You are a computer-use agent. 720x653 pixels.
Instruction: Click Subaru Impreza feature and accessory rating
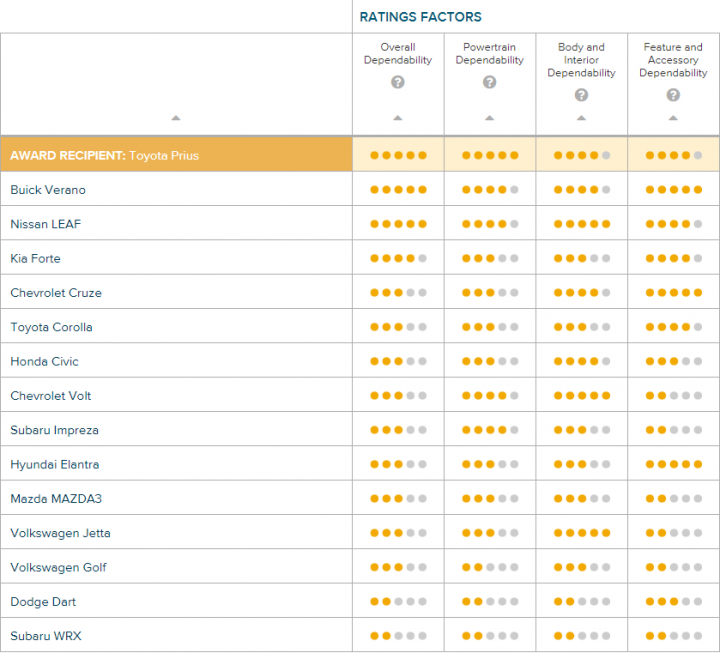[x=674, y=430]
